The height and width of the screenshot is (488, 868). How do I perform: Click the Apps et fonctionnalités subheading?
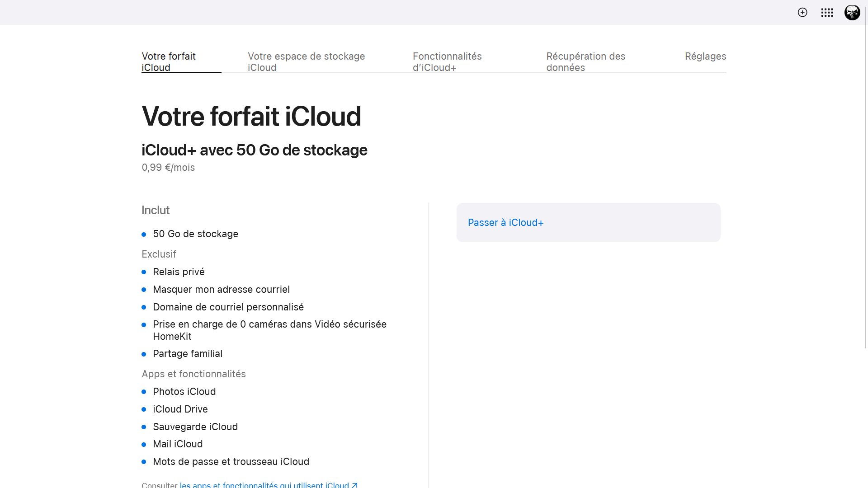[x=193, y=374]
